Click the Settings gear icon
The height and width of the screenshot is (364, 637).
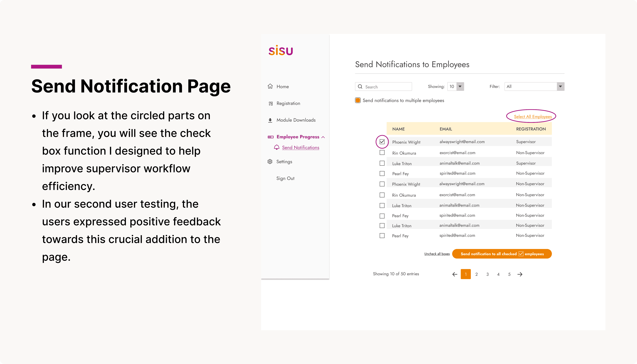click(270, 162)
